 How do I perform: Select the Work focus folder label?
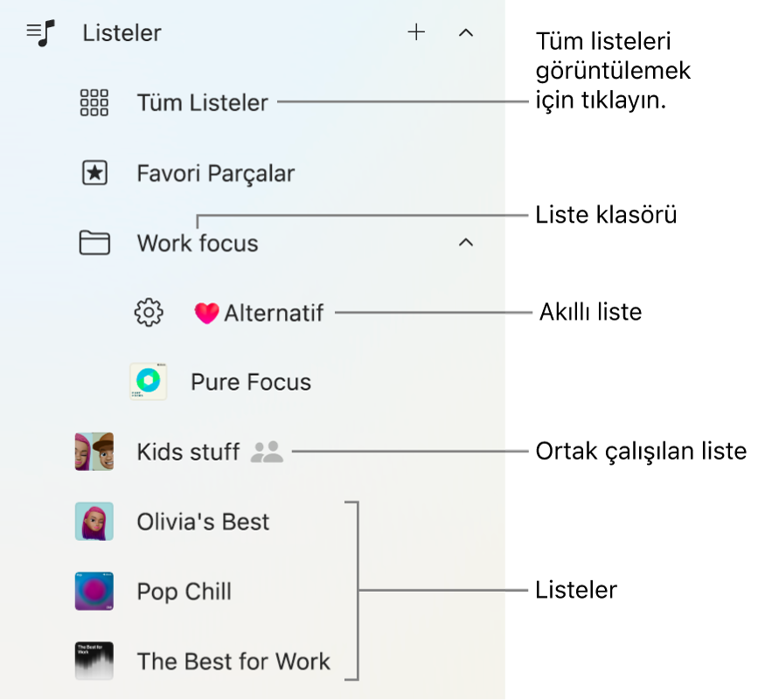coord(198,243)
